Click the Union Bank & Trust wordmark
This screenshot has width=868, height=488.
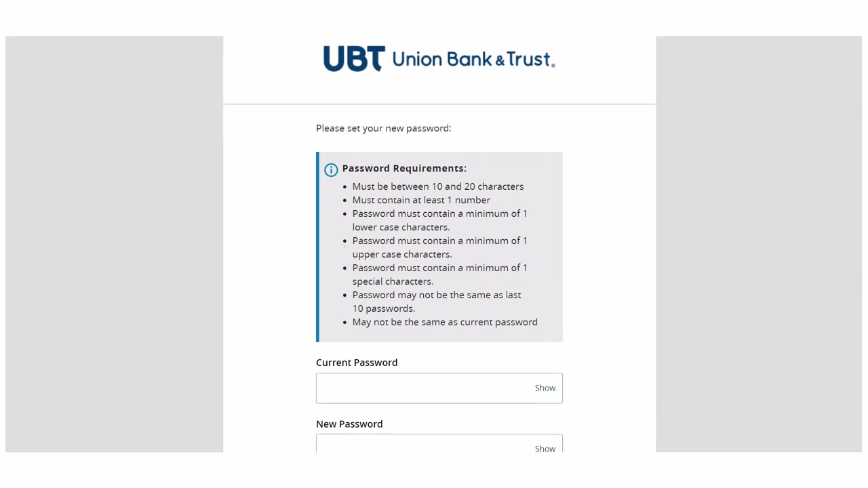[x=473, y=60]
